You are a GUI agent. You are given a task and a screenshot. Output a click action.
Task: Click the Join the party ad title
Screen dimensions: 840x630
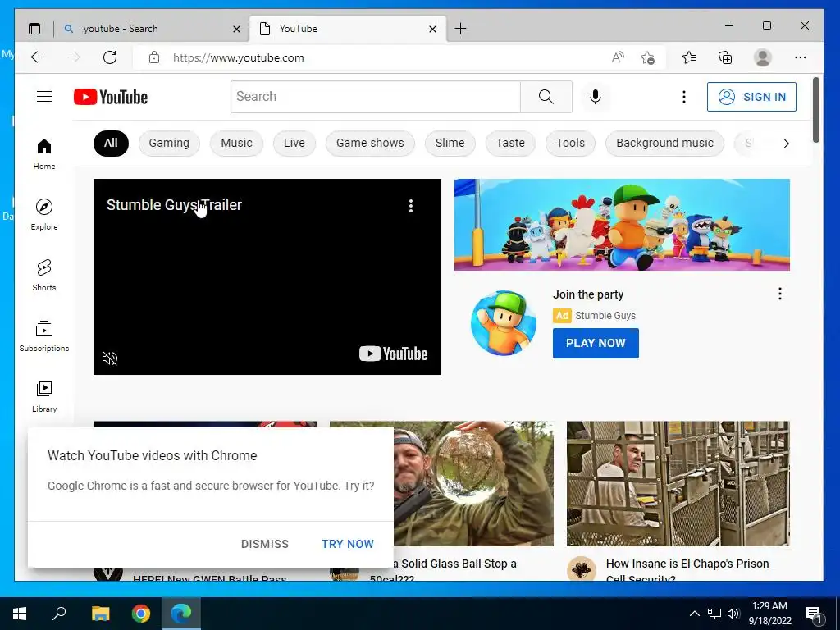point(588,294)
